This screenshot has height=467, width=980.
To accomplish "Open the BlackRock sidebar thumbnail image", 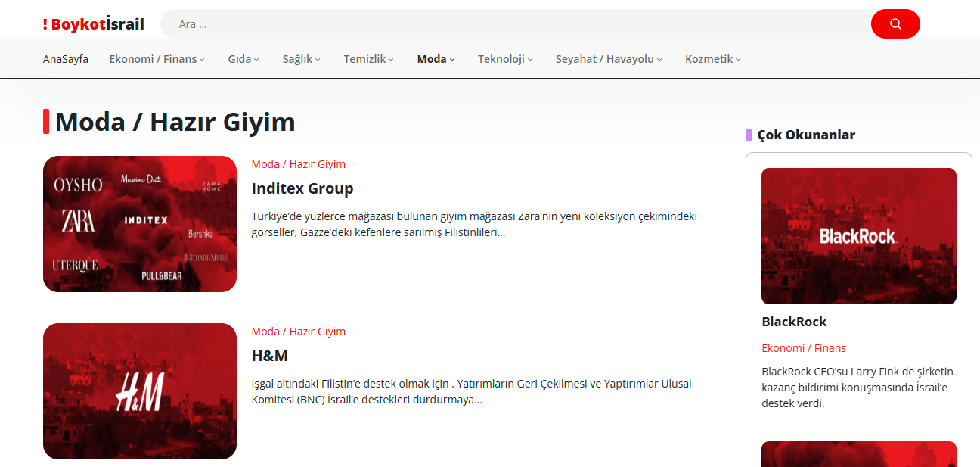I will coord(858,236).
